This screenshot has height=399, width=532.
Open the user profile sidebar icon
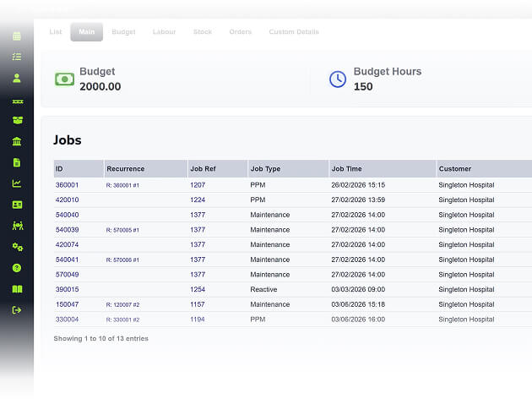[x=17, y=78]
